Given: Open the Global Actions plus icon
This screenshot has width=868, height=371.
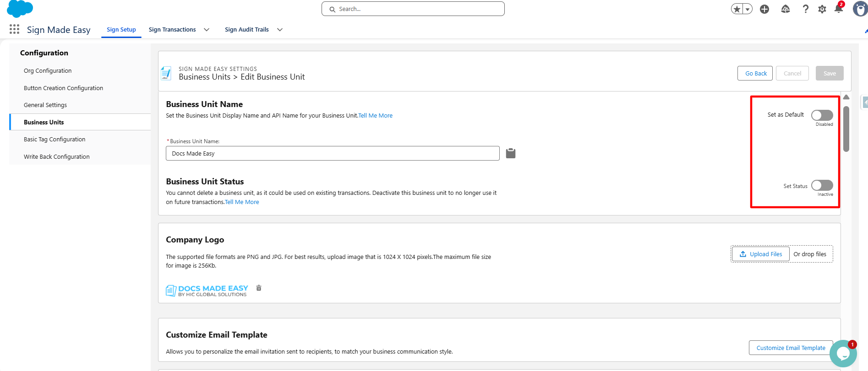Looking at the screenshot, I should (764, 9).
